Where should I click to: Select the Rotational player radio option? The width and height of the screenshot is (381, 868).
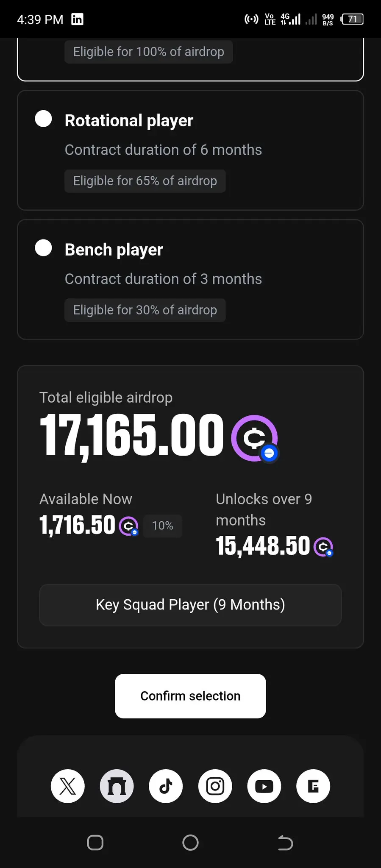coord(43,119)
